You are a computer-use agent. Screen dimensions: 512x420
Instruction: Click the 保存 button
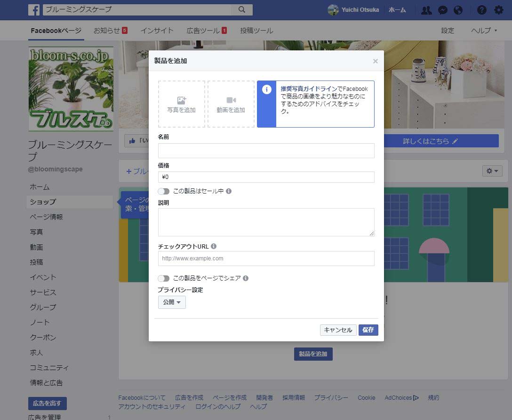coord(368,330)
